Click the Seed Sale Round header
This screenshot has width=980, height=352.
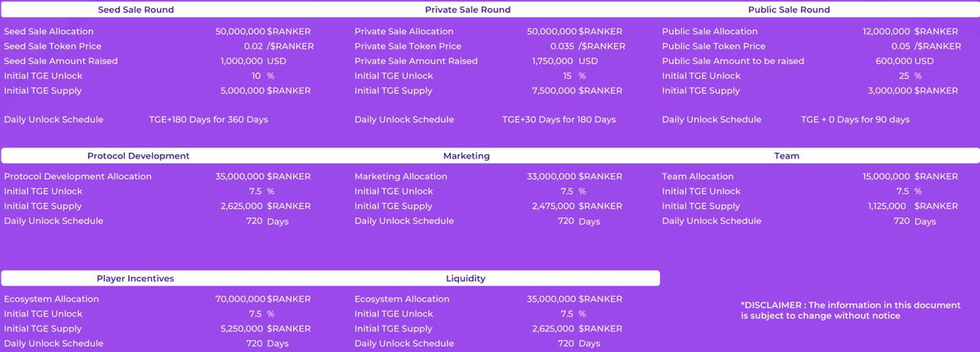point(136,10)
